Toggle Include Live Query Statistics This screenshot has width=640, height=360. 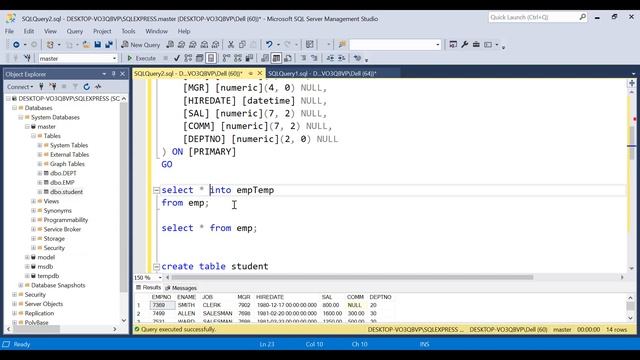[238, 58]
